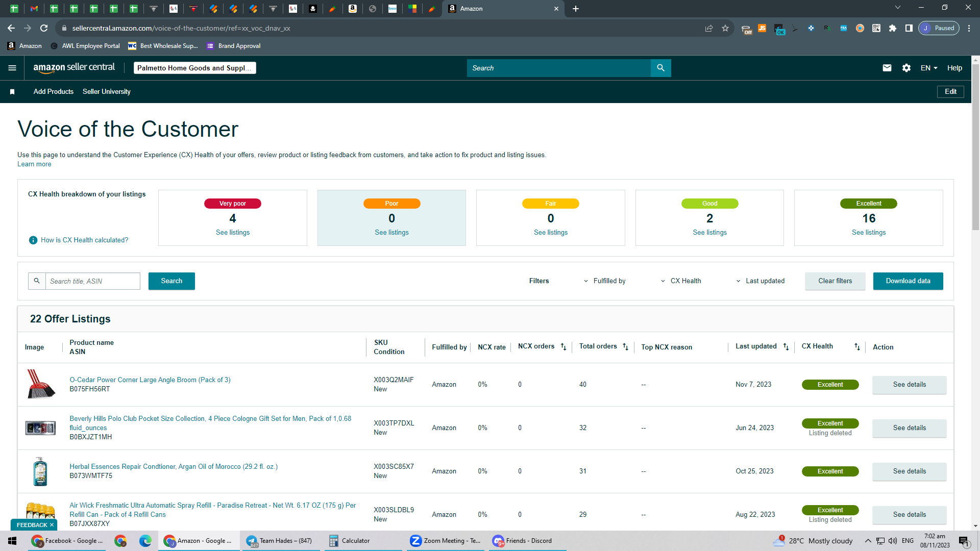Screen dimensions: 980x551
Task: Click the browser address bar URL
Action: pyautogui.click(x=181, y=28)
